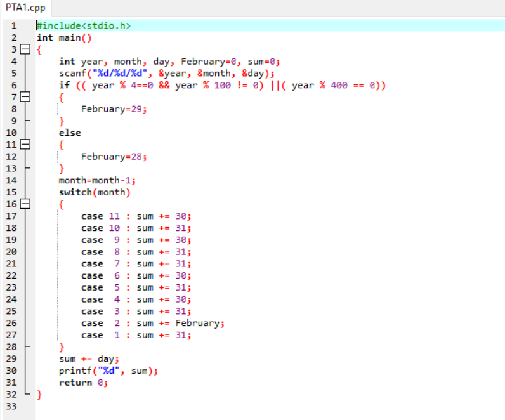Click the 'case 5' line

(x=136, y=287)
